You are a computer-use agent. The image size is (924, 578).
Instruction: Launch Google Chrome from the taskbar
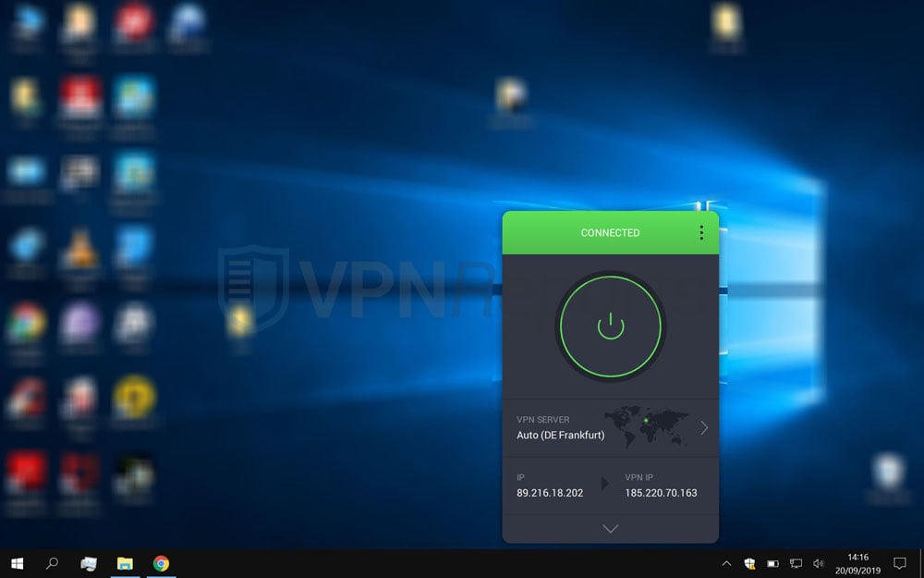[x=162, y=563]
